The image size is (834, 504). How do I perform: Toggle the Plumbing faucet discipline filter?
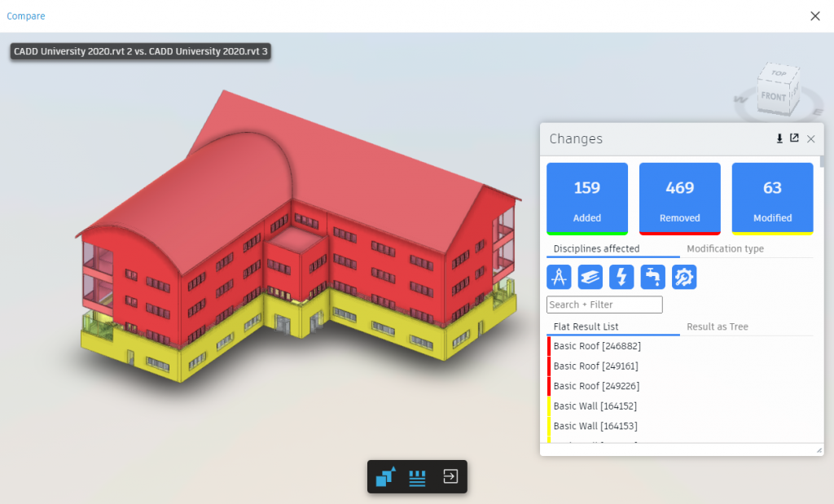point(652,277)
